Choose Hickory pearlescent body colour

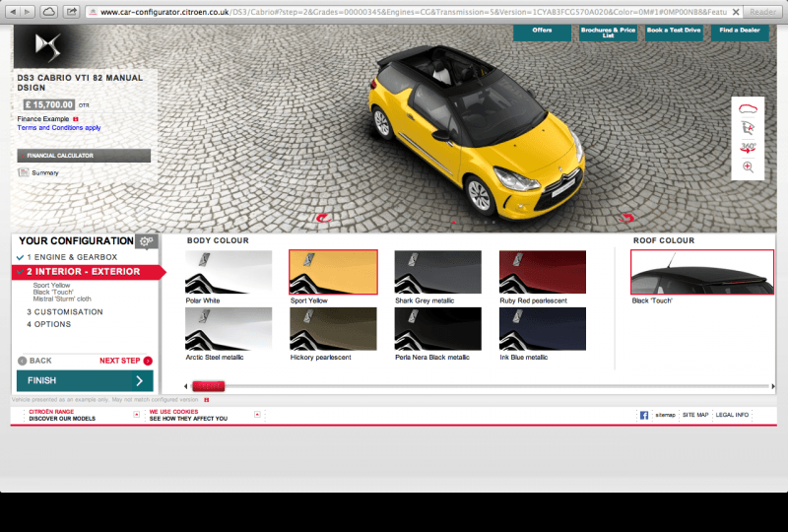(x=333, y=329)
